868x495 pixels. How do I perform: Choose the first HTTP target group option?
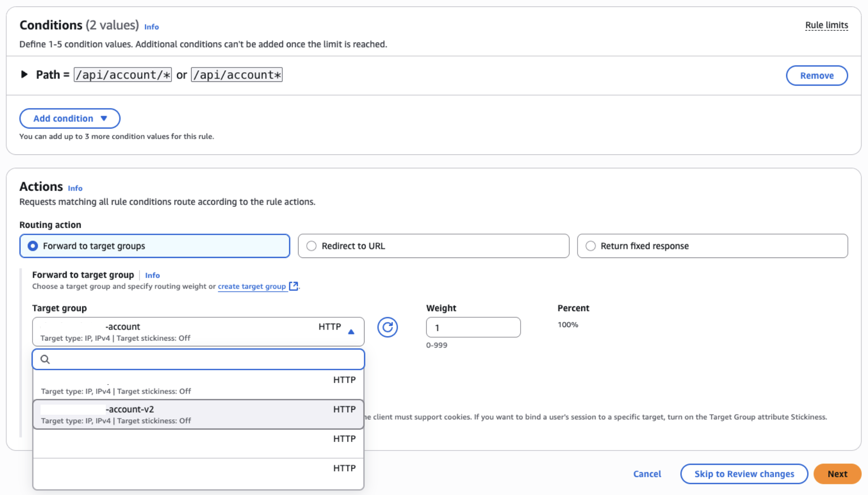(198, 385)
